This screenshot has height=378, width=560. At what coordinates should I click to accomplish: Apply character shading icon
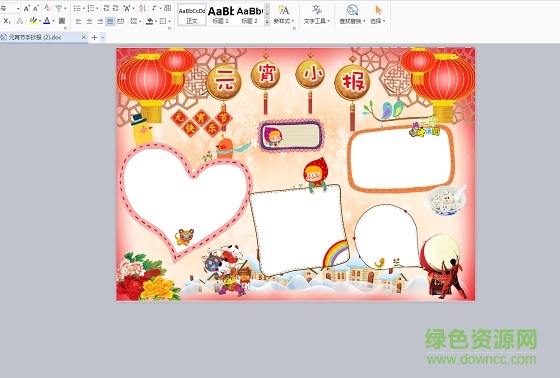(62, 21)
